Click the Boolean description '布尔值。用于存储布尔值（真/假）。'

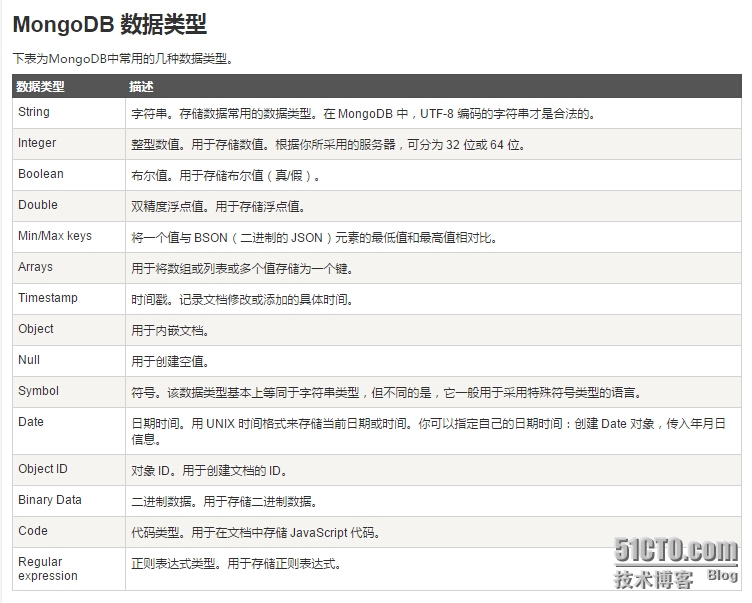pyautogui.click(x=225, y=176)
